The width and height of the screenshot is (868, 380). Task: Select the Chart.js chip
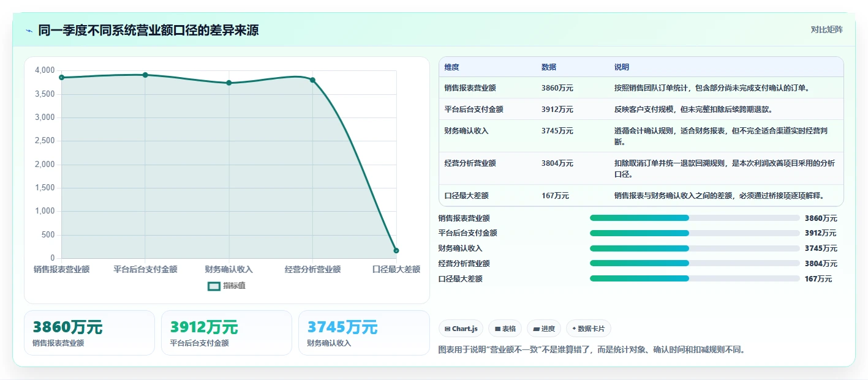(x=461, y=329)
